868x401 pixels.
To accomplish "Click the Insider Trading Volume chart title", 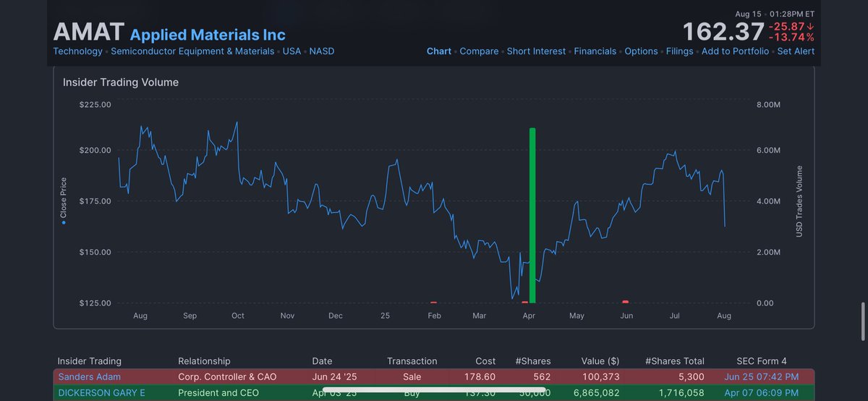I will click(x=121, y=83).
